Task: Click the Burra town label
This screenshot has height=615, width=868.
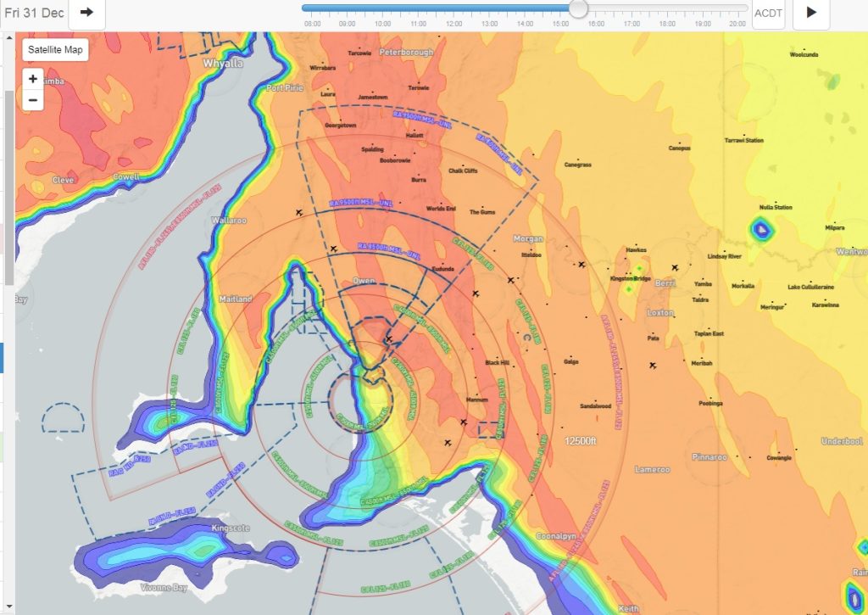Action: pos(419,180)
